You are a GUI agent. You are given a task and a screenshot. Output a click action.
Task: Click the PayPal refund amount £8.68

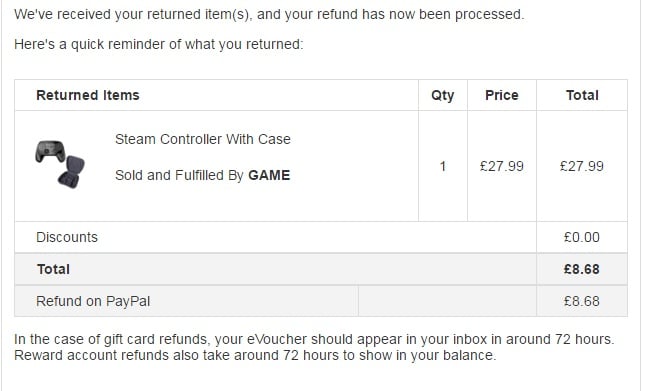pos(582,301)
